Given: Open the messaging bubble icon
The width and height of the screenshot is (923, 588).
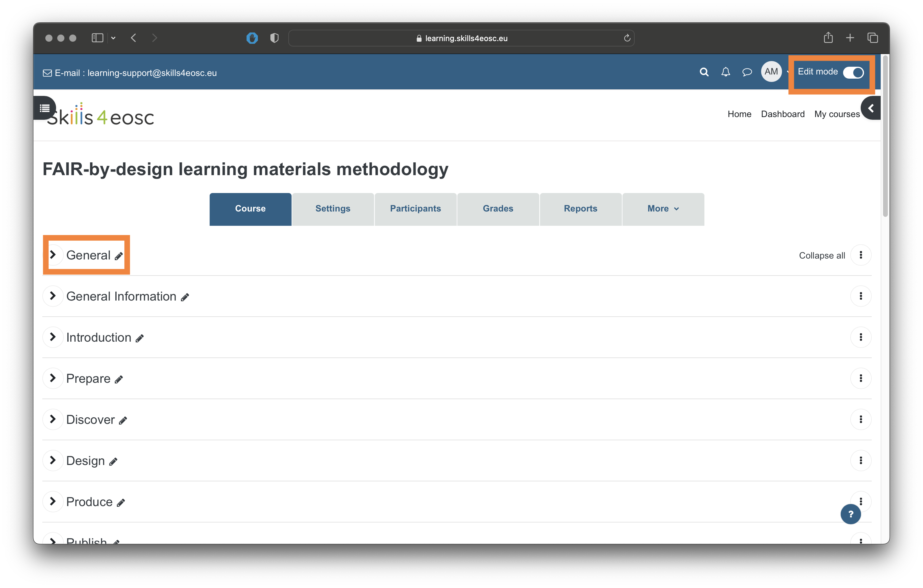Looking at the screenshot, I should point(747,72).
